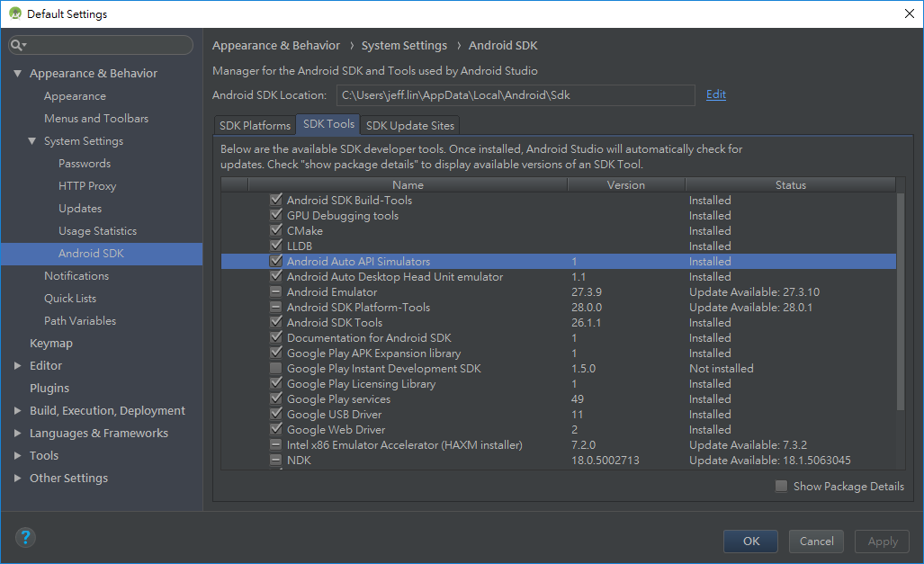Uncheck Google USB Driver checkbox
The width and height of the screenshot is (924, 564).
click(x=276, y=415)
